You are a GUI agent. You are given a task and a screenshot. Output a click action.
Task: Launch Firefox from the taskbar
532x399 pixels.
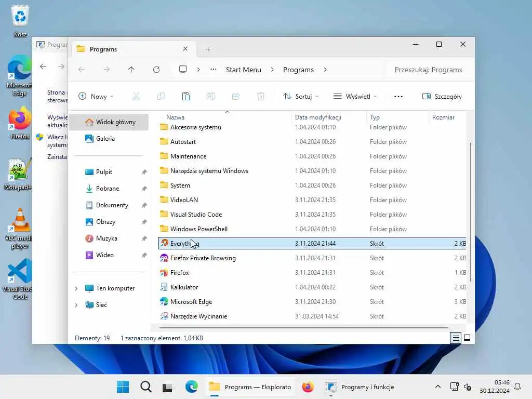308,387
